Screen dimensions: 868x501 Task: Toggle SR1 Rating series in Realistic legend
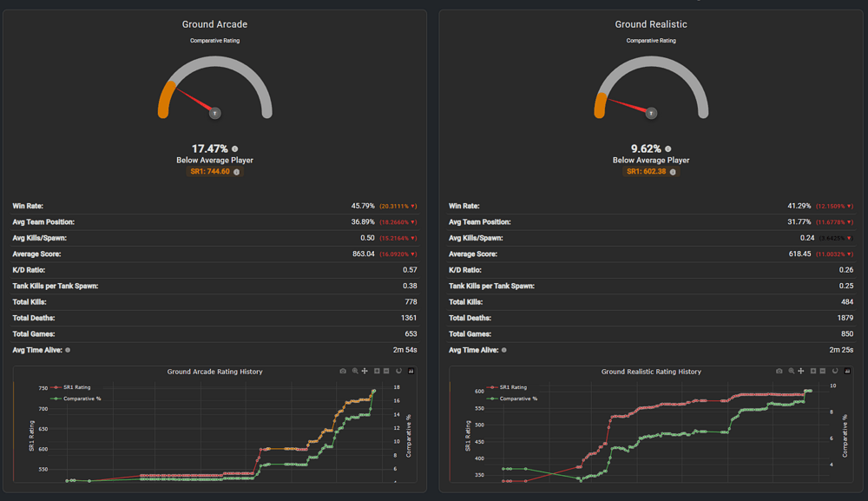tap(507, 387)
